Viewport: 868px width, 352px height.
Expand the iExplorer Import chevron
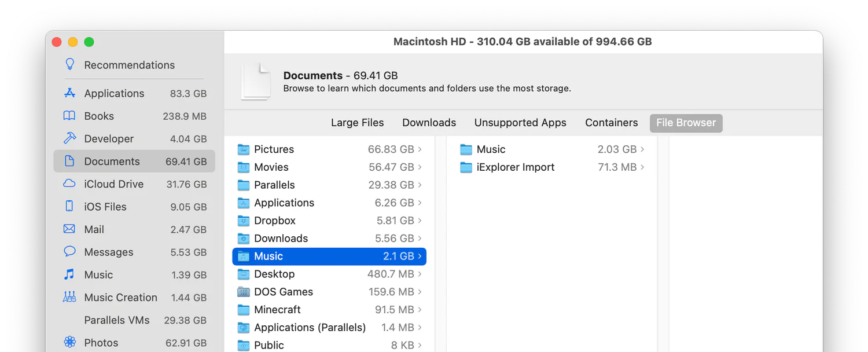pyautogui.click(x=642, y=167)
